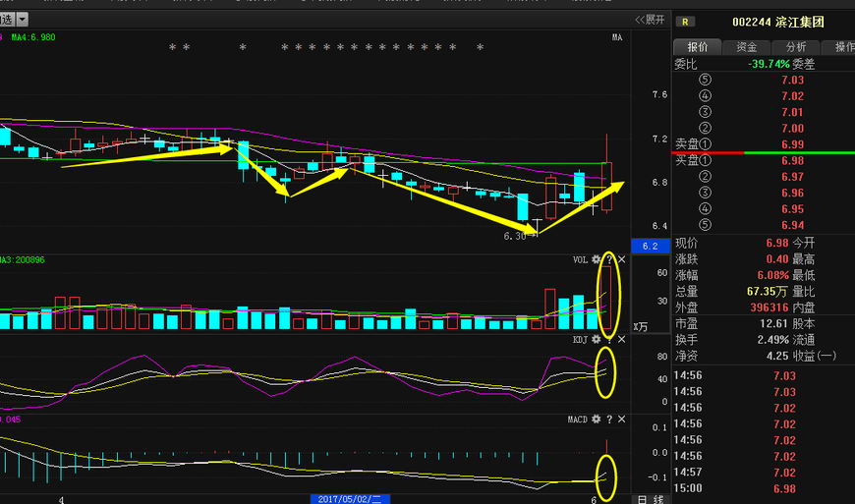Open the dropdown arrow beside 选
Viewport: 855px width, 504px height.
(23, 20)
